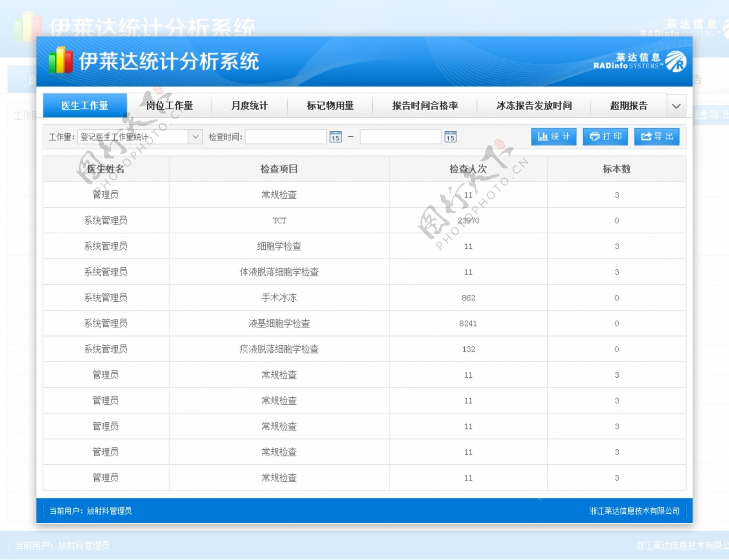This screenshot has width=729, height=560.
Task: Click the 细胞学检查 cell
Action: click(279, 247)
